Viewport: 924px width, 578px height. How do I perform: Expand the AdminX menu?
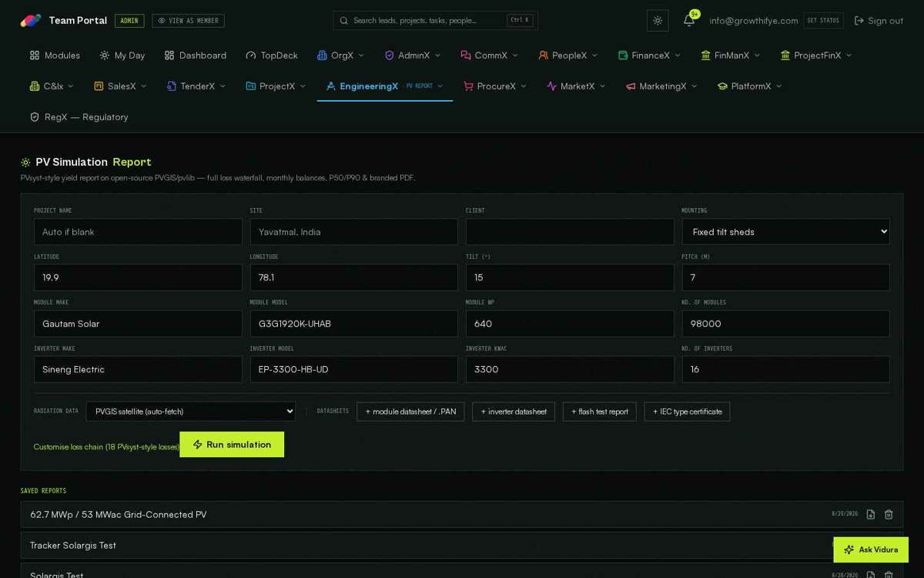click(x=413, y=55)
